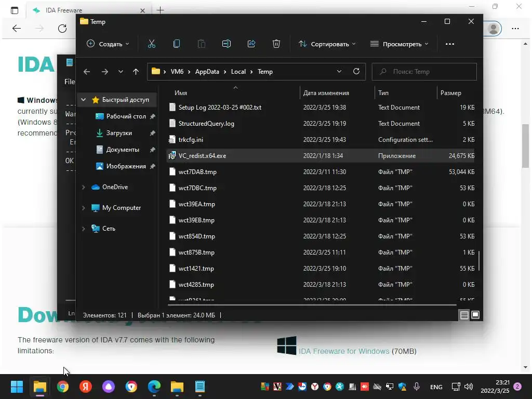Click the browser page vertical scrollbar
532x399 pixels.
(x=526, y=146)
